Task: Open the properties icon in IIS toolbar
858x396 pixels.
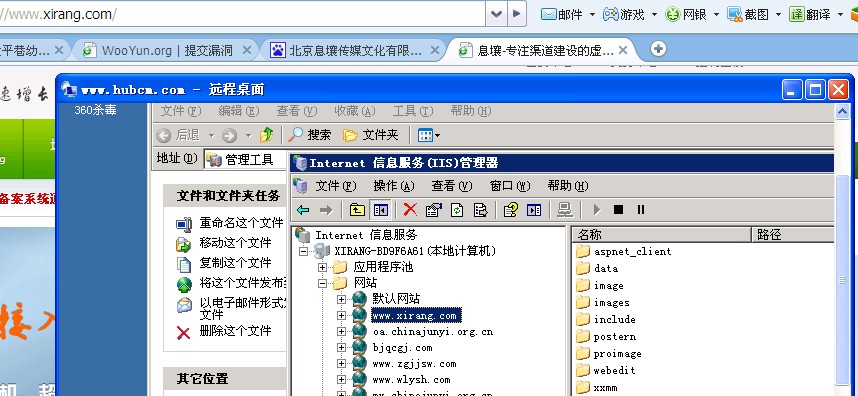Action: 433,210
